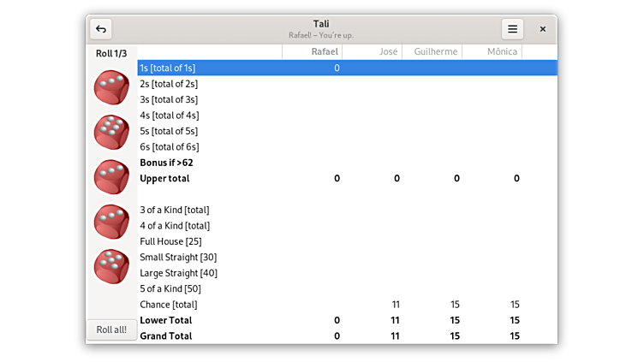Select the Chance [total] row

(x=169, y=305)
